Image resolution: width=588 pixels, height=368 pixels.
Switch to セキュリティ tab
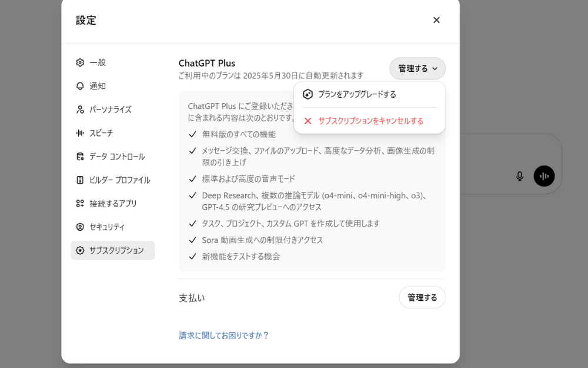113,227
